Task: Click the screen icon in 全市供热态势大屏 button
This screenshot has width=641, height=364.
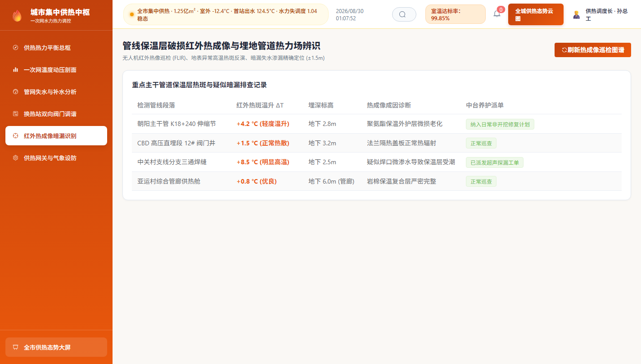Action: pos(15,347)
